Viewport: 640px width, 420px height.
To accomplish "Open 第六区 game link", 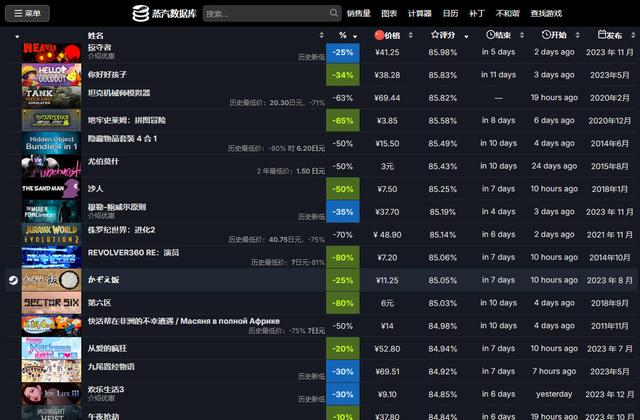I will tap(99, 303).
